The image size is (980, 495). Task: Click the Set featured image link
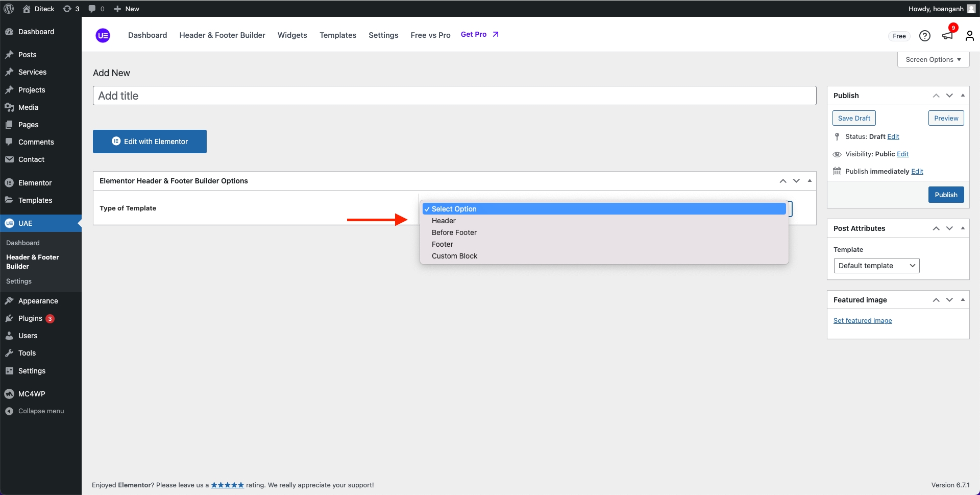(862, 321)
